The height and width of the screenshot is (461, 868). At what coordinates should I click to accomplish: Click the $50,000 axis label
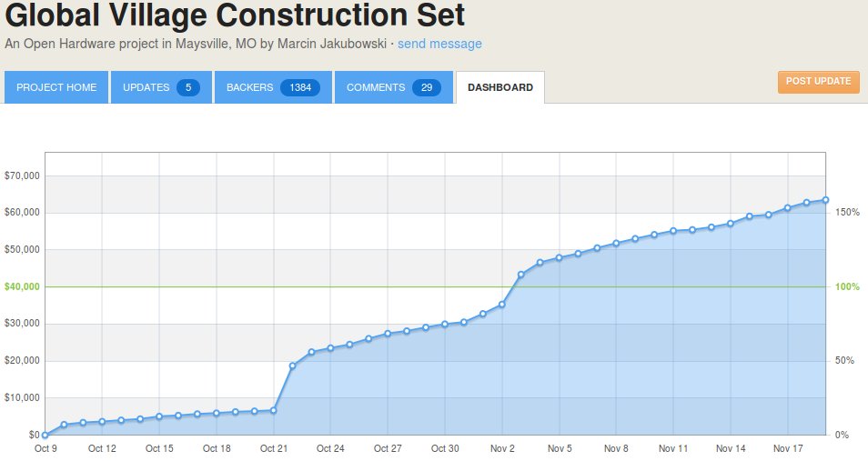tap(22, 249)
